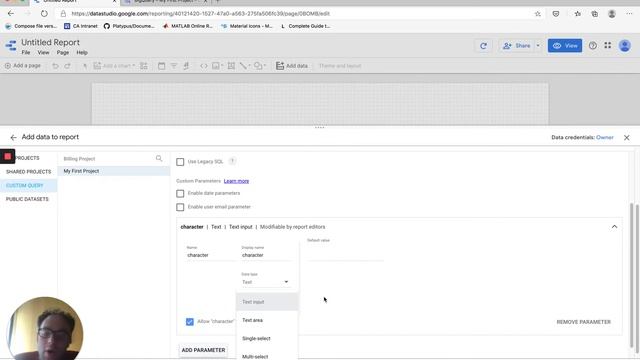Click the undo arrow in the toolbar
The image size is (640, 360).
(55, 66)
